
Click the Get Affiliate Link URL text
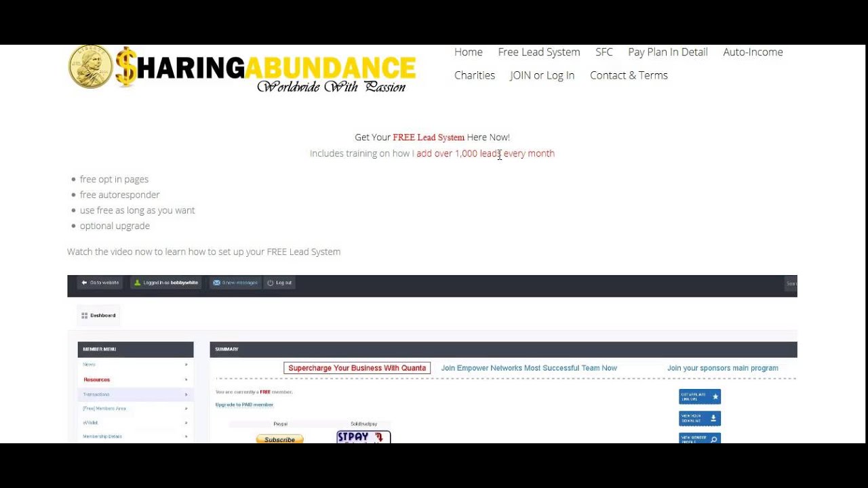click(x=693, y=396)
